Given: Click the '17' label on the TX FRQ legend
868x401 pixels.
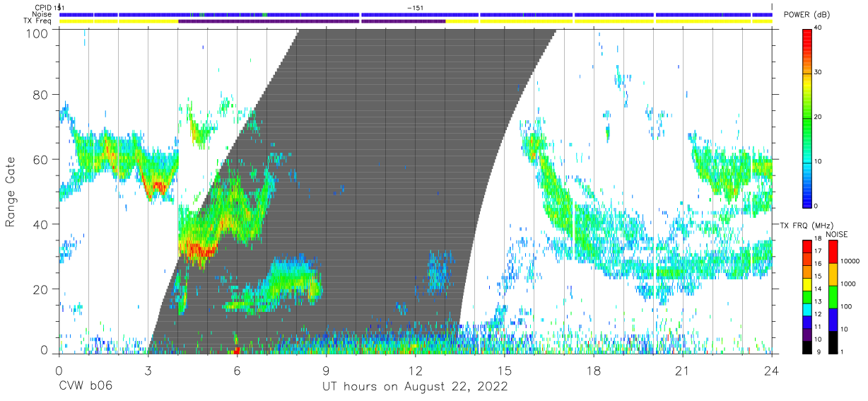Looking at the screenshot, I should coord(818,251).
